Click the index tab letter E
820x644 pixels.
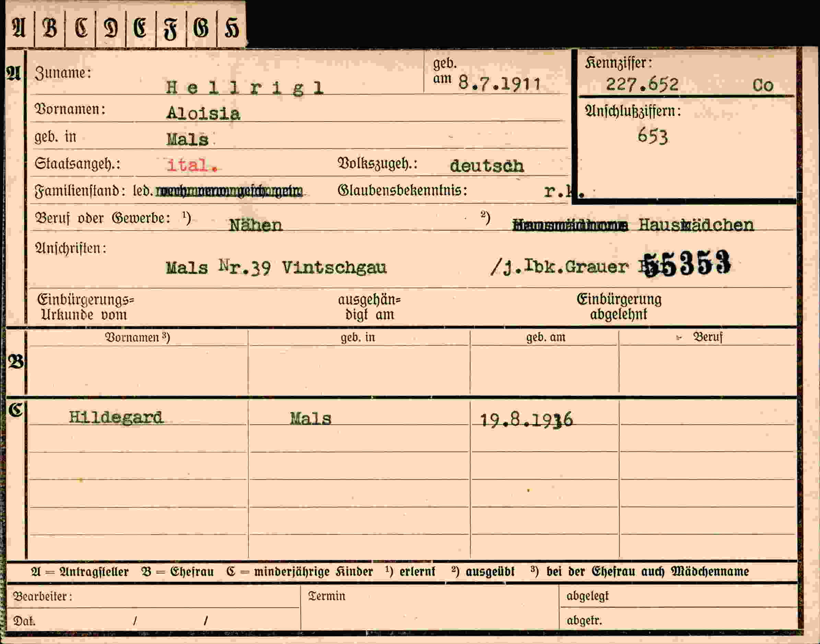coord(140,28)
